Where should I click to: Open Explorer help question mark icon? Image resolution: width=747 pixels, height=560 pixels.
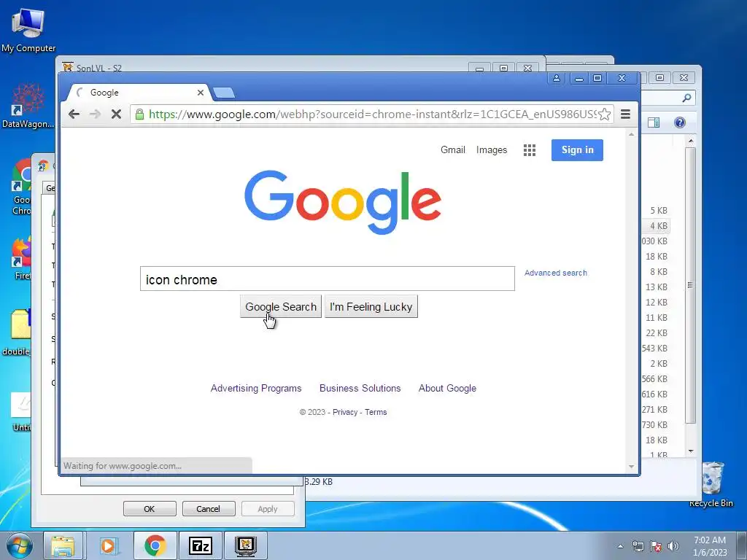coord(680,122)
